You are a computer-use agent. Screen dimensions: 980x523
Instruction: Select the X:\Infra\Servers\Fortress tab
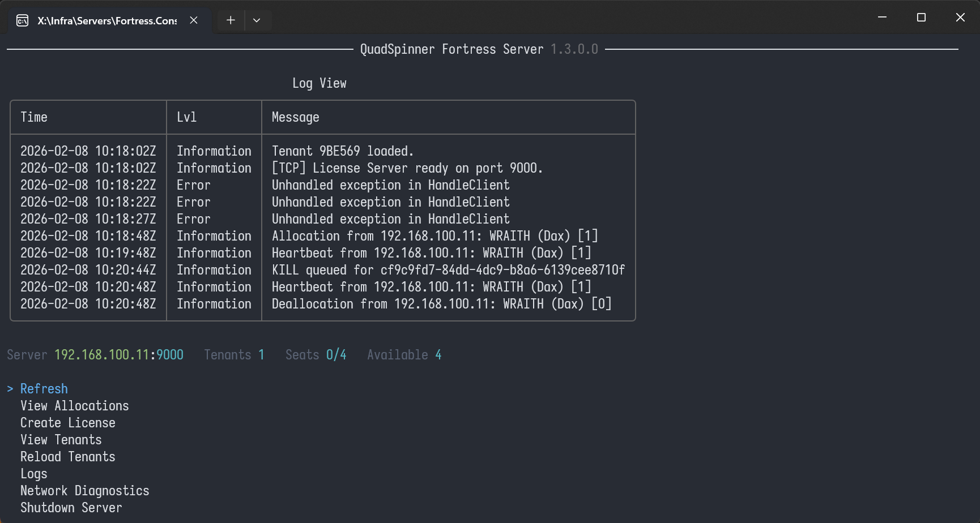[x=107, y=21]
